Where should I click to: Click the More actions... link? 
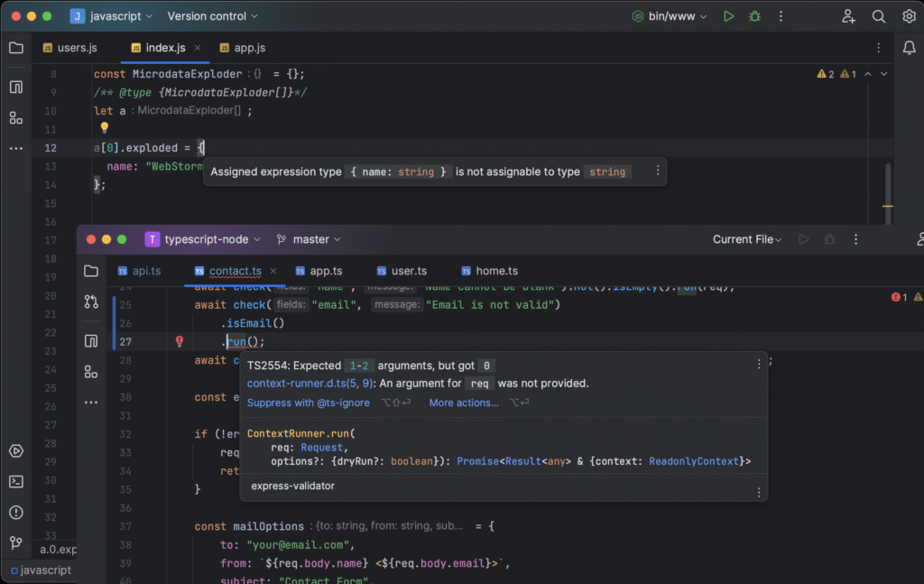point(463,403)
